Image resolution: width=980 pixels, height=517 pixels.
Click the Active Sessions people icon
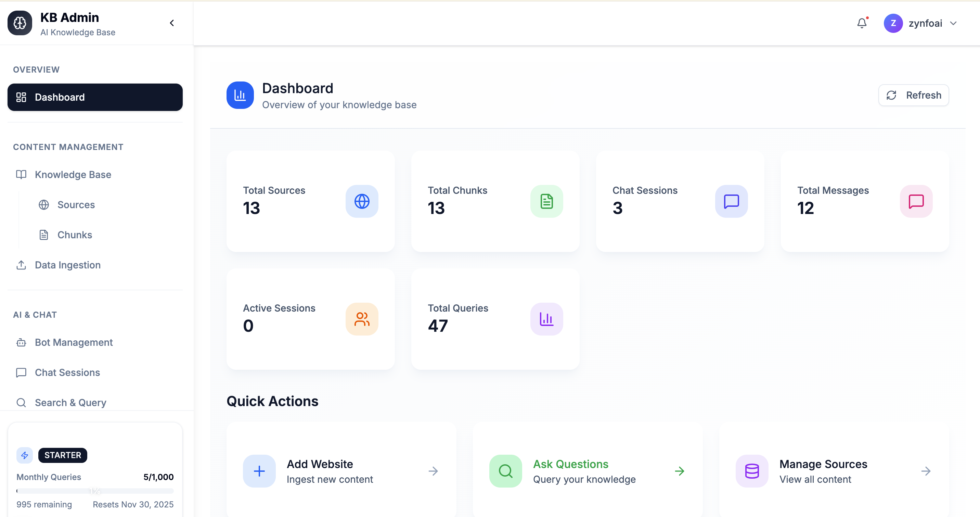[362, 319]
